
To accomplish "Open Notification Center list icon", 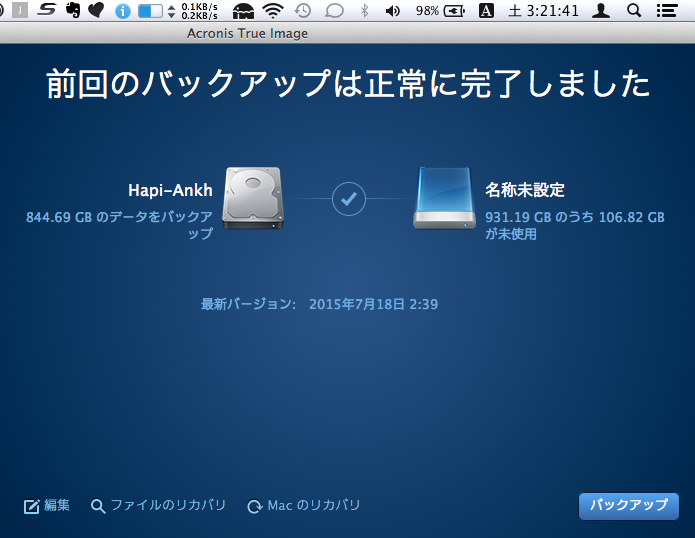I will [x=667, y=10].
